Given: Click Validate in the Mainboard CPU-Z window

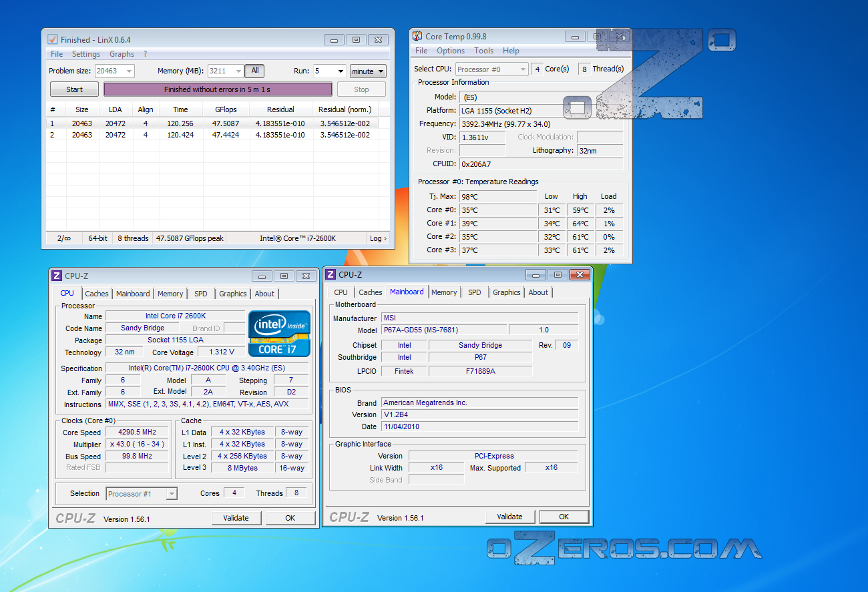Looking at the screenshot, I should tap(510, 517).
